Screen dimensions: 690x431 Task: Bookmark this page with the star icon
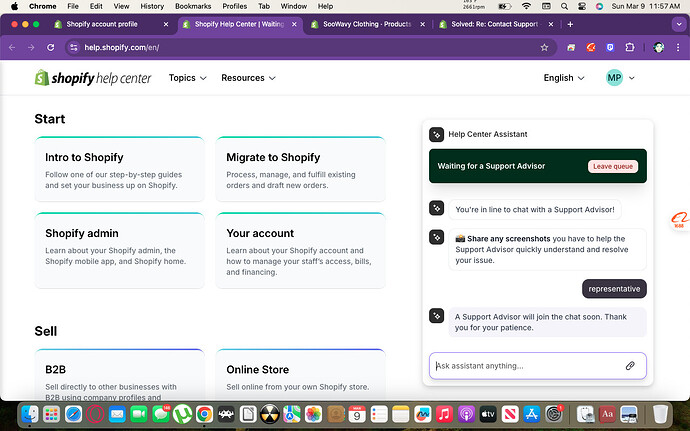coord(544,48)
